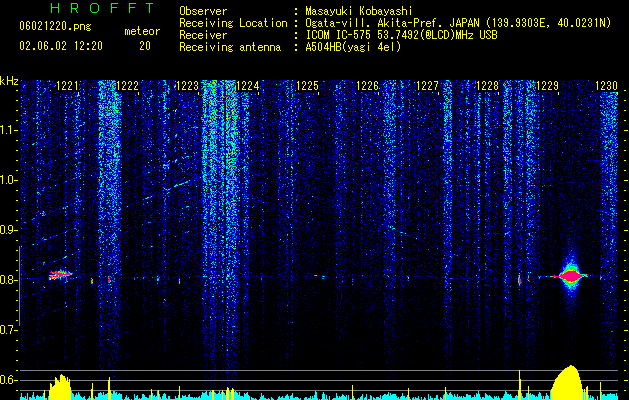The height and width of the screenshot is (400, 629).
Task: Click the HROFFT title text
Action: click(102, 8)
